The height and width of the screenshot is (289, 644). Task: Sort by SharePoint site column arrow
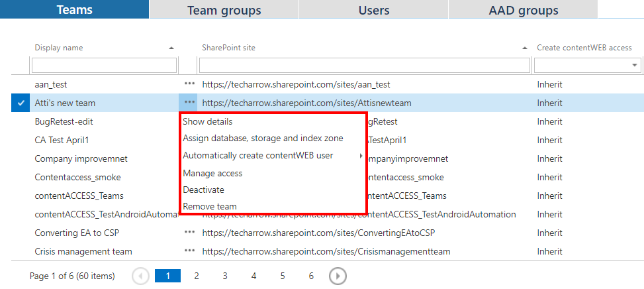pos(524,48)
